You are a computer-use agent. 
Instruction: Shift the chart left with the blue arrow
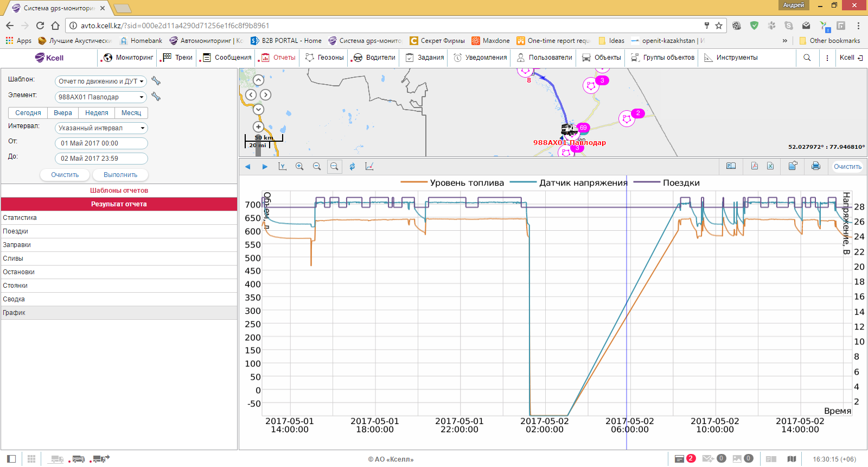248,167
